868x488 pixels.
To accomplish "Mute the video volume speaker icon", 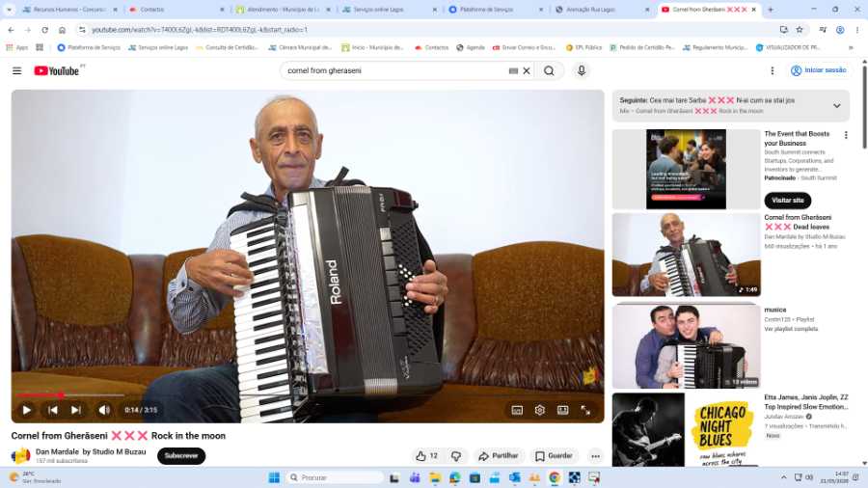I will (104, 410).
